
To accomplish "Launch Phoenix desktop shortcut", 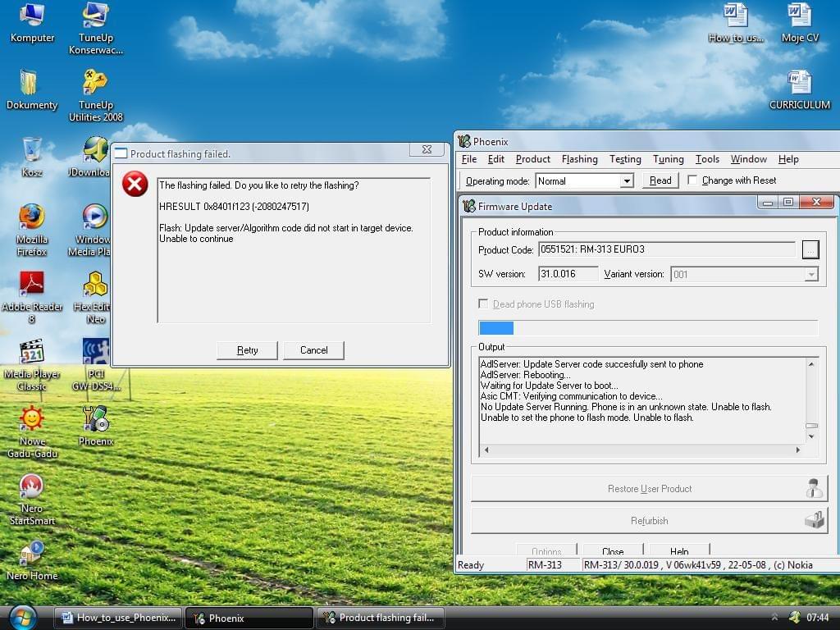I will (96, 426).
